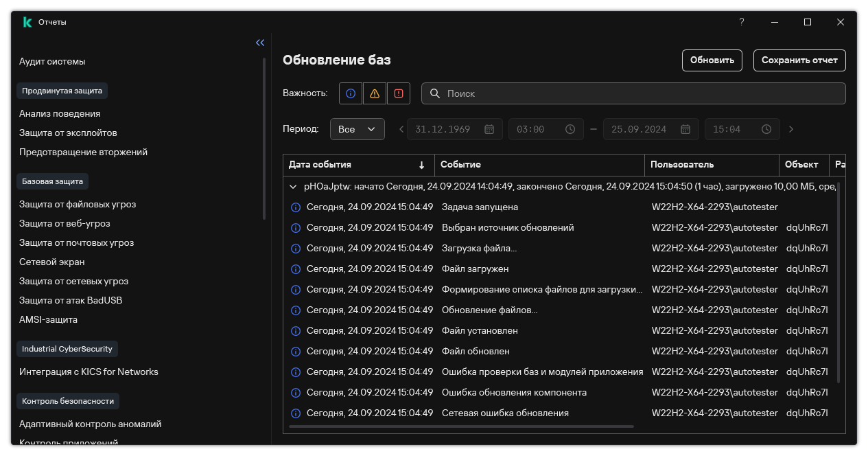Go to next period with right arrow
This screenshot has height=456, width=868.
point(791,129)
